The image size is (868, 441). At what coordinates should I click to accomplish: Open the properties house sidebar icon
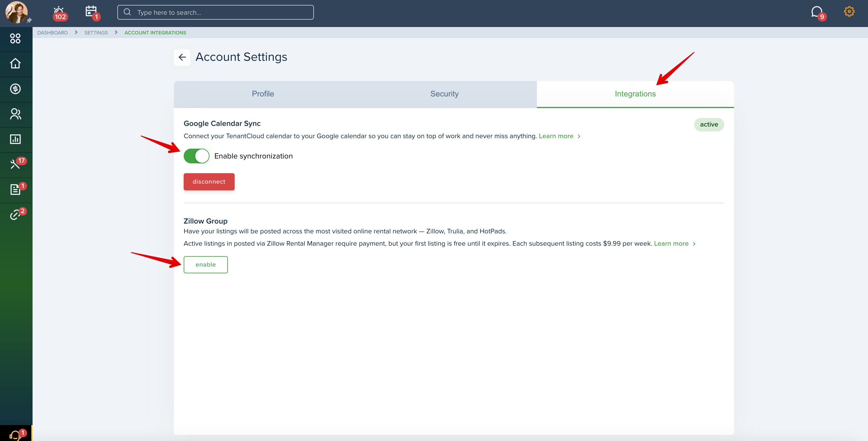(x=15, y=64)
